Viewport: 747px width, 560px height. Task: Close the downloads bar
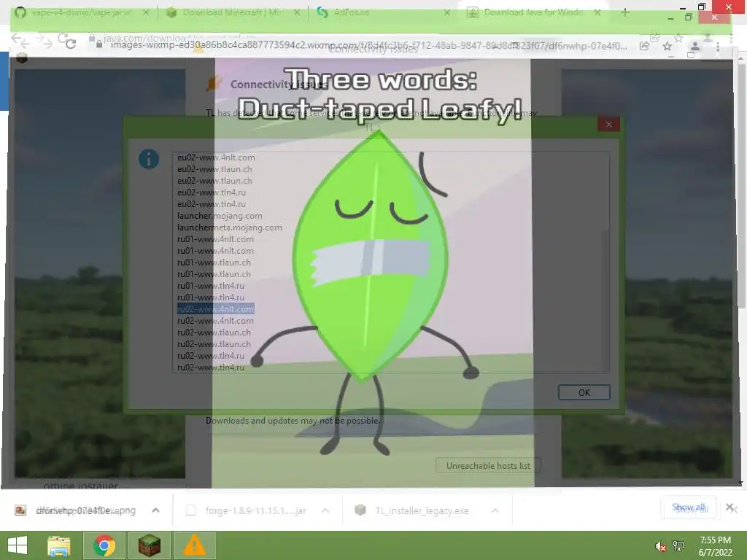pyautogui.click(x=731, y=507)
